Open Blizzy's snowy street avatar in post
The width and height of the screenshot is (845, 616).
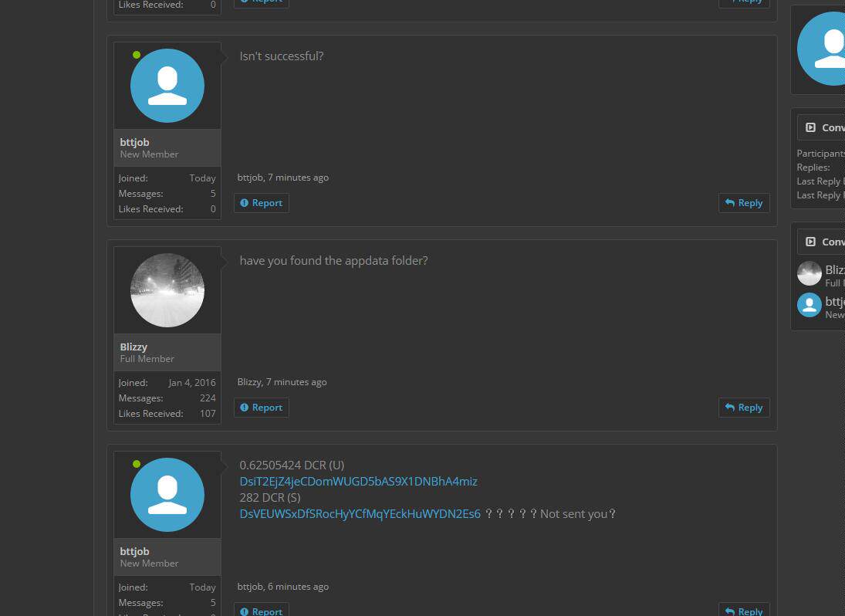coord(167,290)
